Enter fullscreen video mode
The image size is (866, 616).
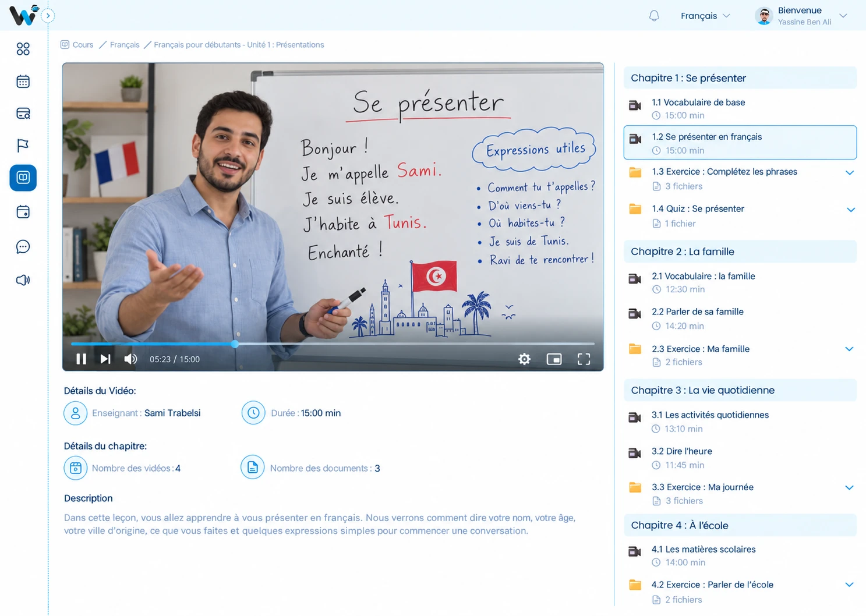pos(584,359)
